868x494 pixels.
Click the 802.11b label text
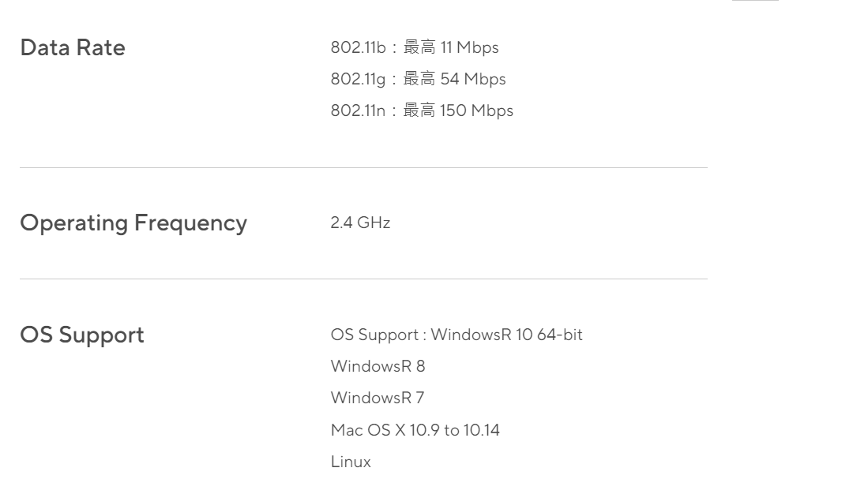point(358,48)
